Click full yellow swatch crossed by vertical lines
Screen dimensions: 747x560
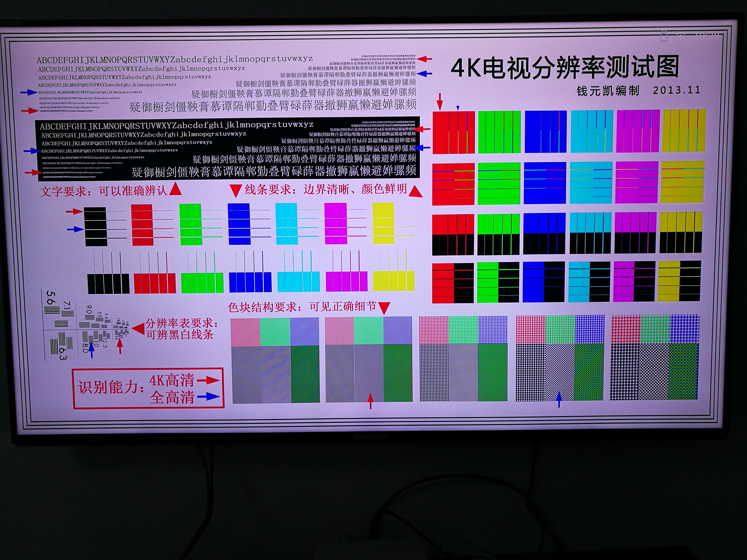(x=684, y=130)
